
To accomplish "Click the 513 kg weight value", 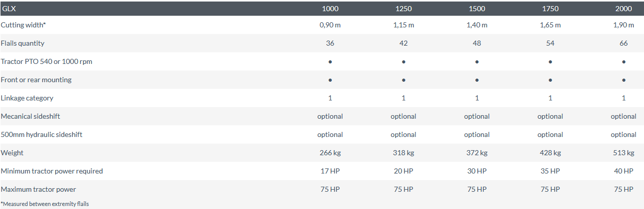I will coord(623,153).
